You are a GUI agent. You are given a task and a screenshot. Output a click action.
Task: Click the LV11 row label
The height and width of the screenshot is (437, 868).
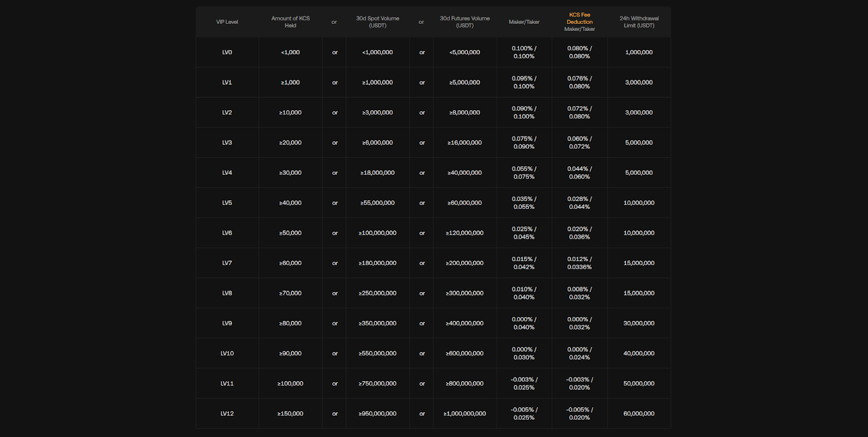tap(227, 384)
